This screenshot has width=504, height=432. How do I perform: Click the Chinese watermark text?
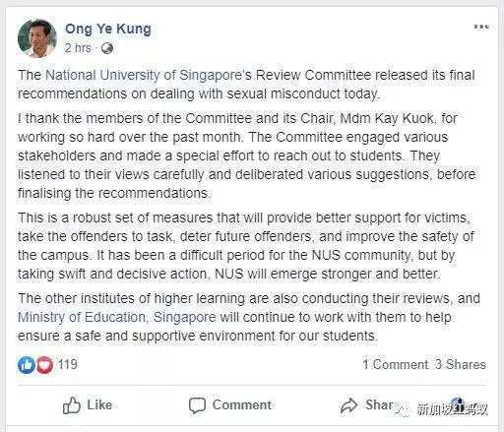[x=452, y=409]
